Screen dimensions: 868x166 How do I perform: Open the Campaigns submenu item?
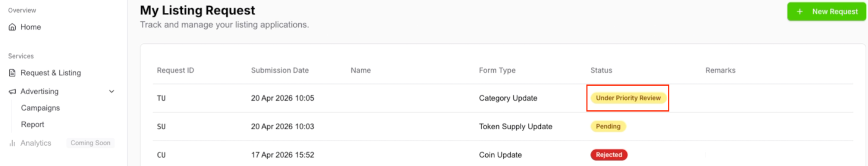pos(40,108)
